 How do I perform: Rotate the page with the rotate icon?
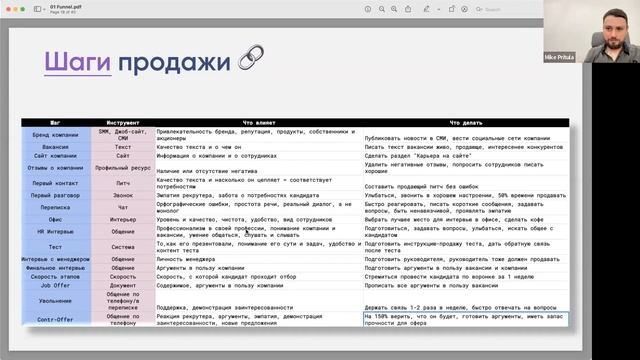pos(451,9)
